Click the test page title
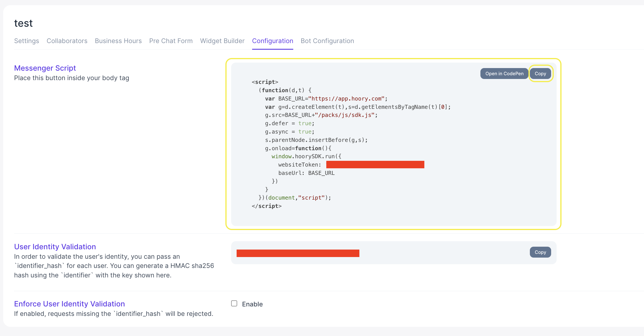The image size is (644, 336). (x=24, y=23)
